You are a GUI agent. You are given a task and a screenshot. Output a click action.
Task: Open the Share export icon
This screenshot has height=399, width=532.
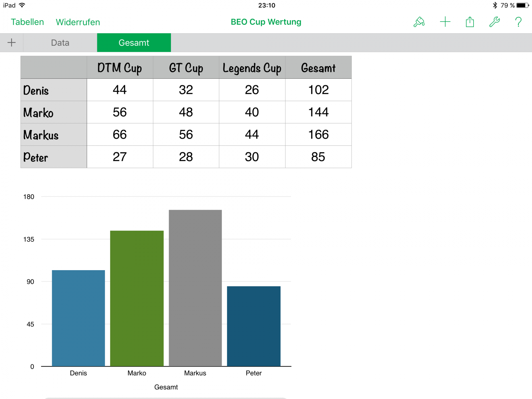[470, 22]
